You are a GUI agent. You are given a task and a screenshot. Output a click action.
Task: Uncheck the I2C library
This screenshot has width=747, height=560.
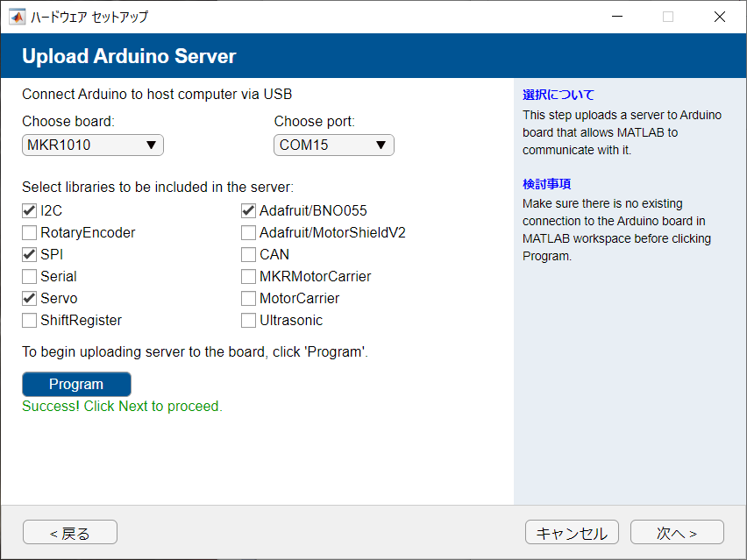(29, 210)
